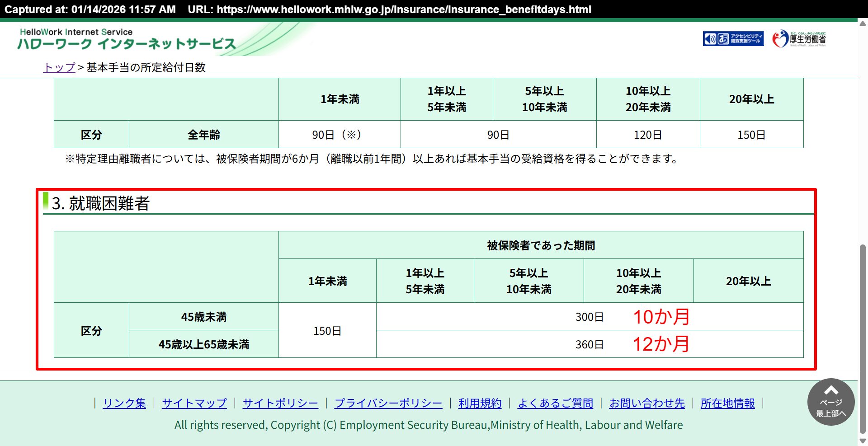Click the 150日 cell in lower table
Screen dimensions: 868x446
point(327,331)
